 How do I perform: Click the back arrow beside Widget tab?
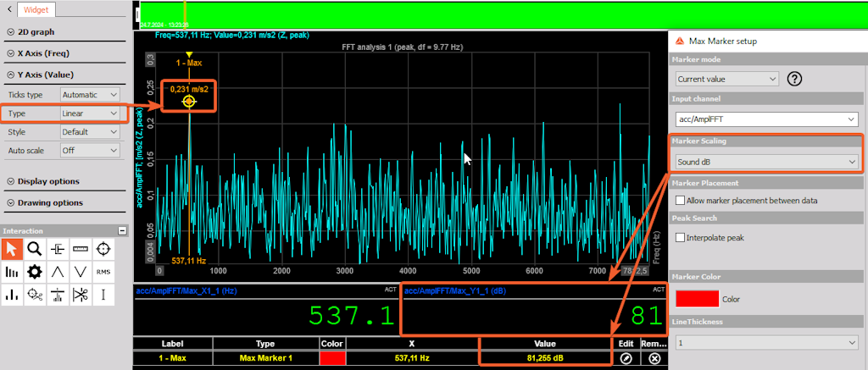tap(8, 9)
